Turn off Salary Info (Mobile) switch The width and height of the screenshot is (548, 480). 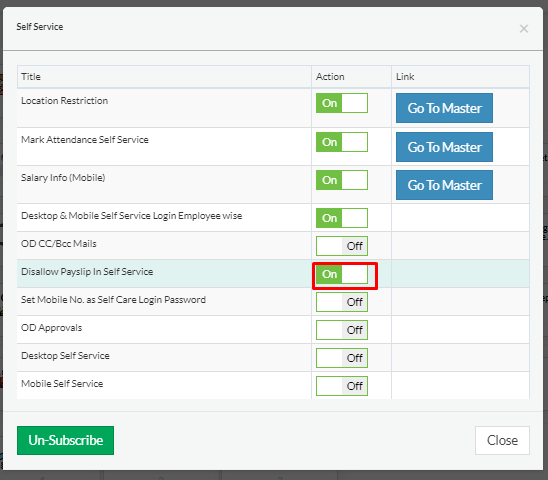(x=342, y=180)
